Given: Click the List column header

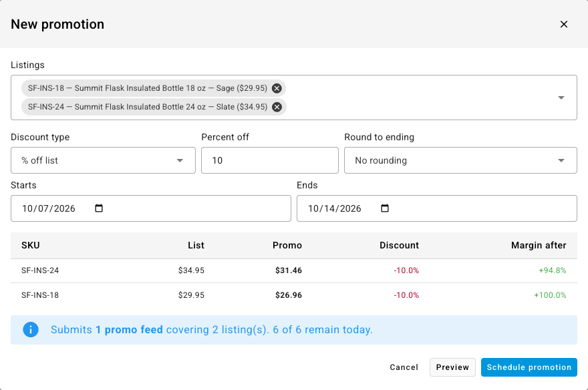Looking at the screenshot, I should coord(196,245).
